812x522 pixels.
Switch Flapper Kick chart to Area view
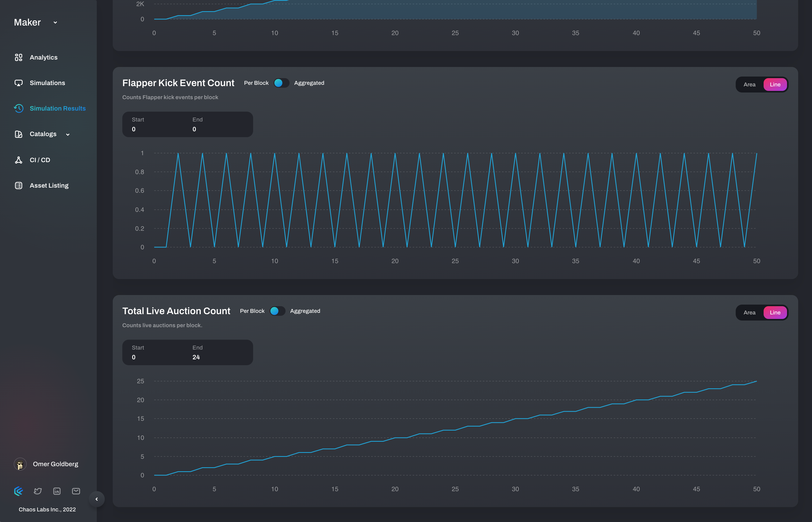(749, 85)
